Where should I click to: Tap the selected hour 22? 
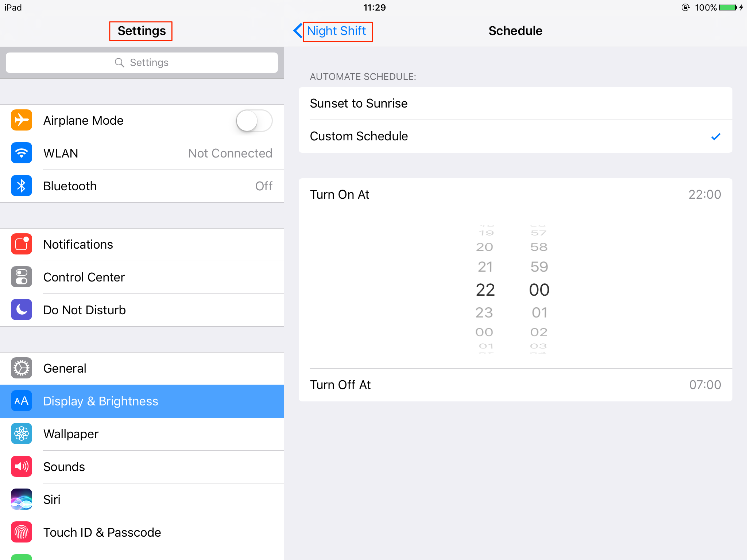tap(485, 290)
